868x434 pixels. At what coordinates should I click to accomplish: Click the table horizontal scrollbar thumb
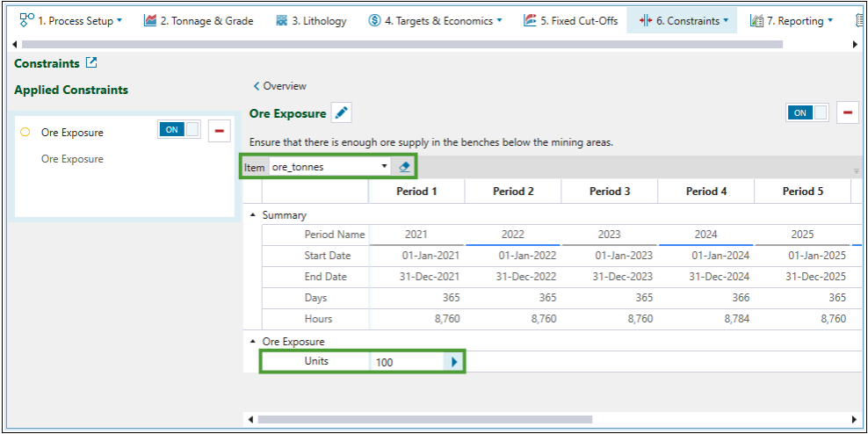(x=424, y=420)
